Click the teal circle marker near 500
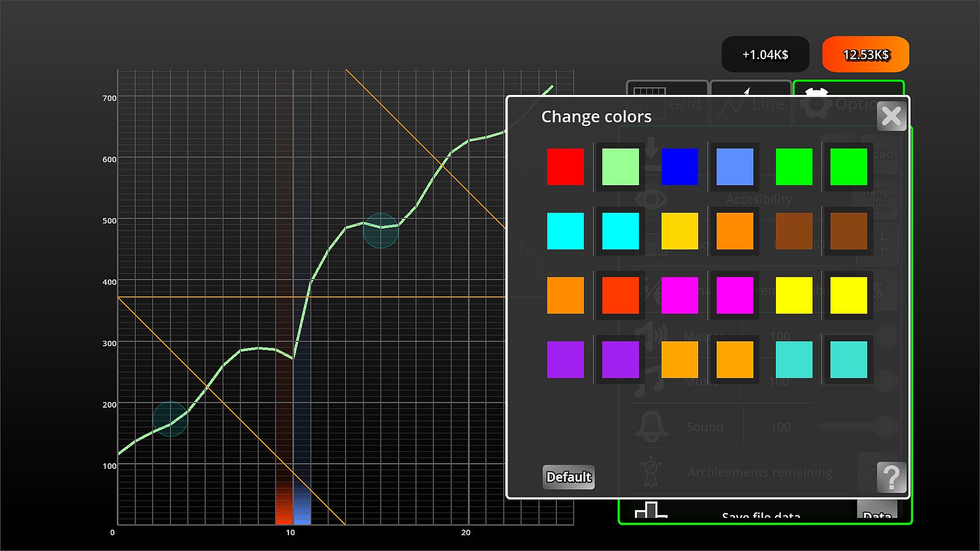Viewport: 980px width, 551px height. pyautogui.click(x=381, y=231)
